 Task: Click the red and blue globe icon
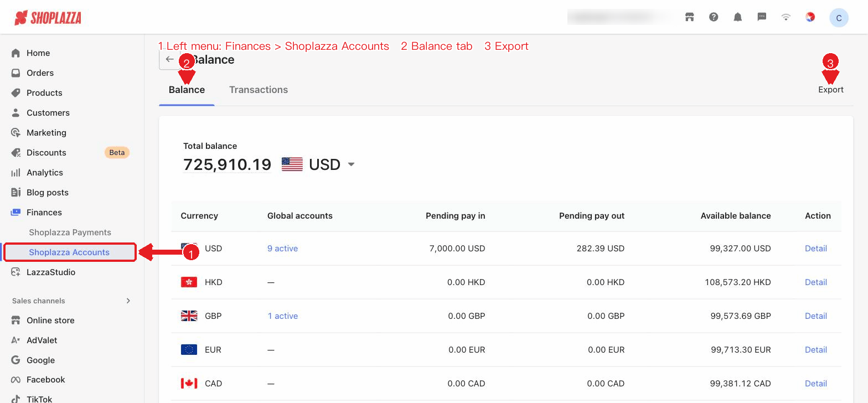[x=810, y=17]
